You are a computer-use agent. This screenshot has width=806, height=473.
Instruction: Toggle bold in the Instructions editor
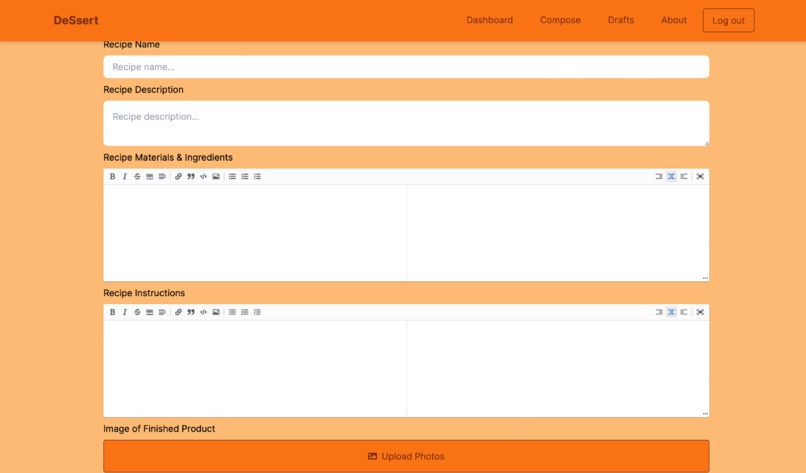pos(112,312)
